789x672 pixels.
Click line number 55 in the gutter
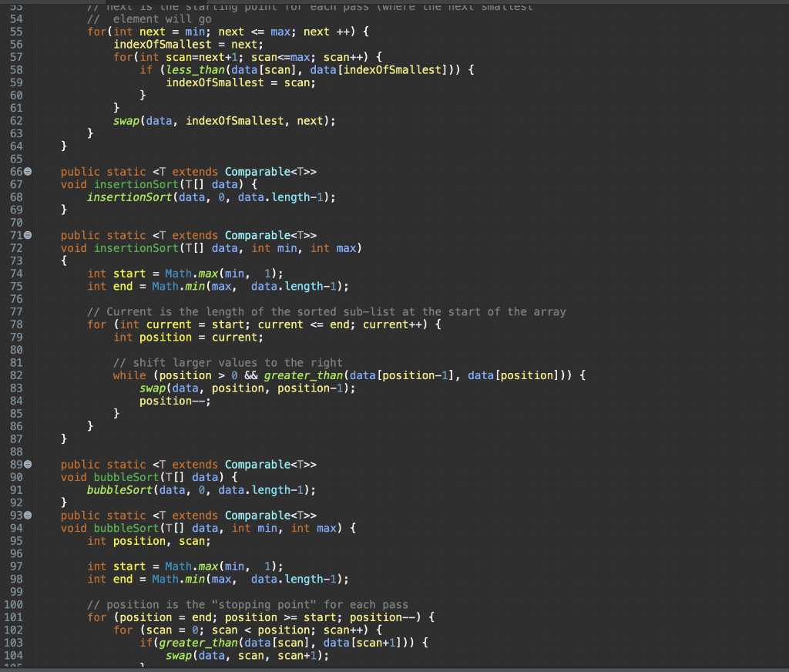tap(16, 32)
